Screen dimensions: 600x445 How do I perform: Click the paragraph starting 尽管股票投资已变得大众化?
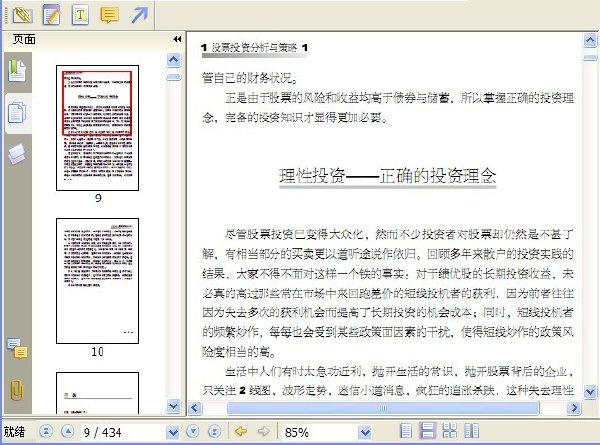[x=388, y=293]
